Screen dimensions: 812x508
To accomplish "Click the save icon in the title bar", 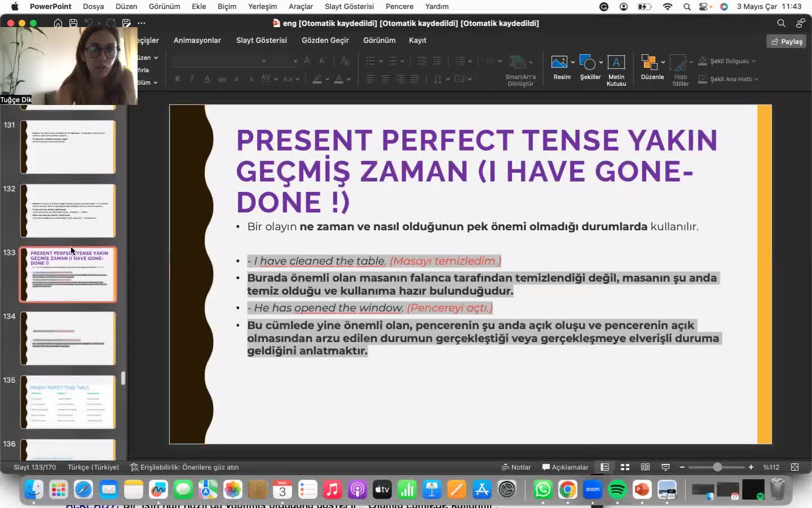I will pos(73,23).
